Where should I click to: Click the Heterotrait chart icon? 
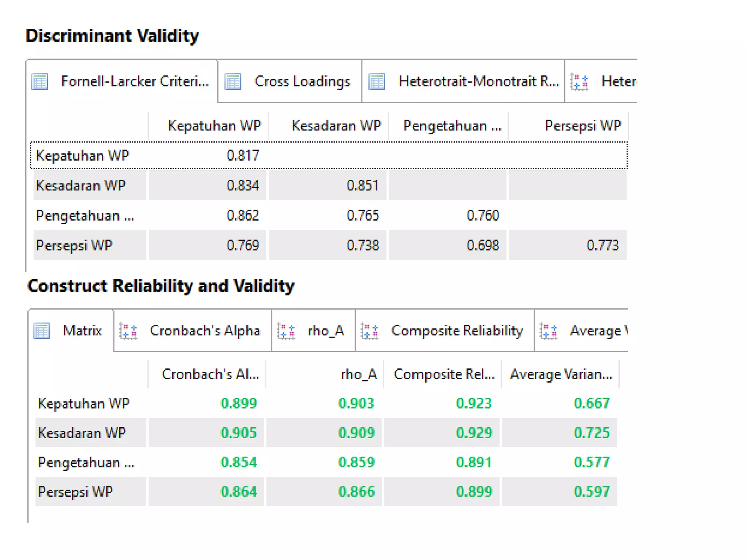(x=580, y=82)
